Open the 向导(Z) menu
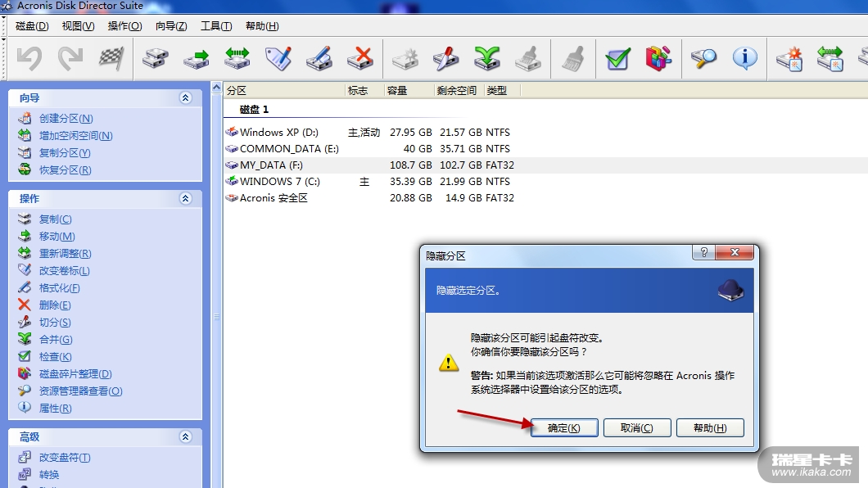The image size is (868, 488). coord(171,26)
